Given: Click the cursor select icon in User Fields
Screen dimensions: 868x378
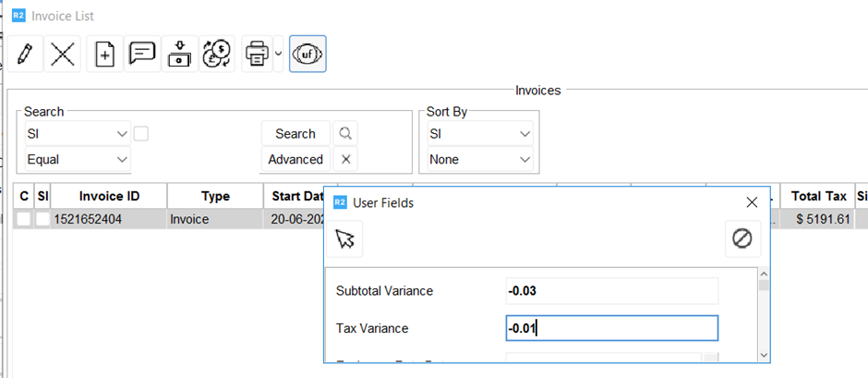Looking at the screenshot, I should (x=344, y=239).
